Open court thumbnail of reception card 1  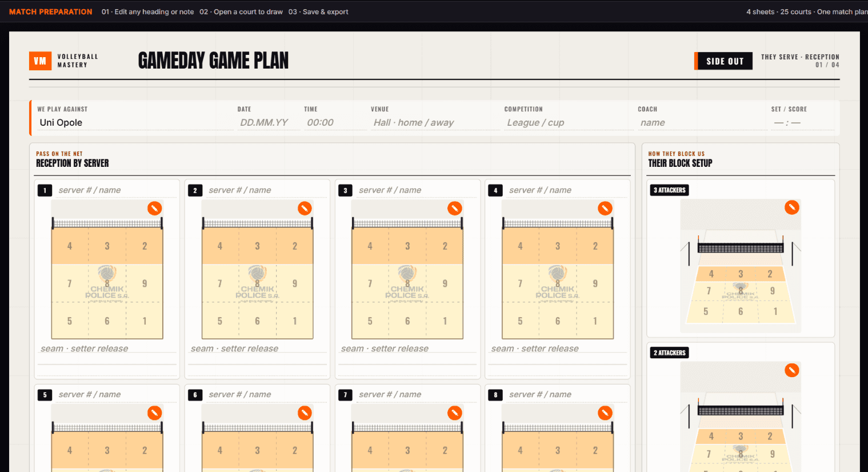pos(107,270)
